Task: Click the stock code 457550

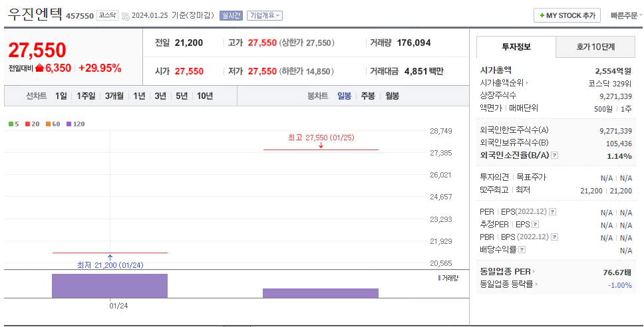Action: 80,16
